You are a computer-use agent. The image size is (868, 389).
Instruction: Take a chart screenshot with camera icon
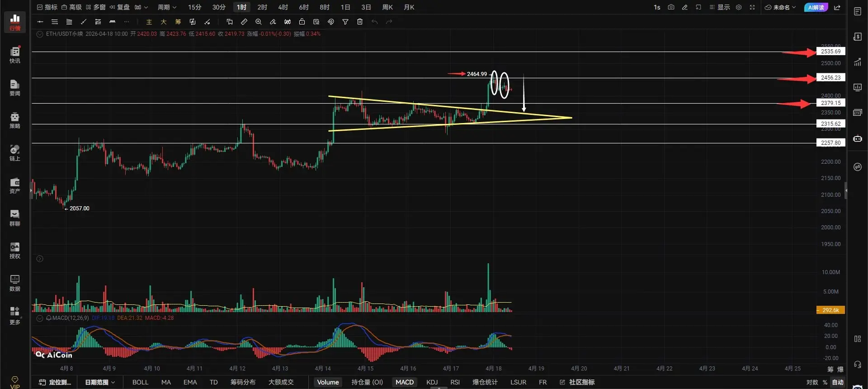[x=671, y=7]
